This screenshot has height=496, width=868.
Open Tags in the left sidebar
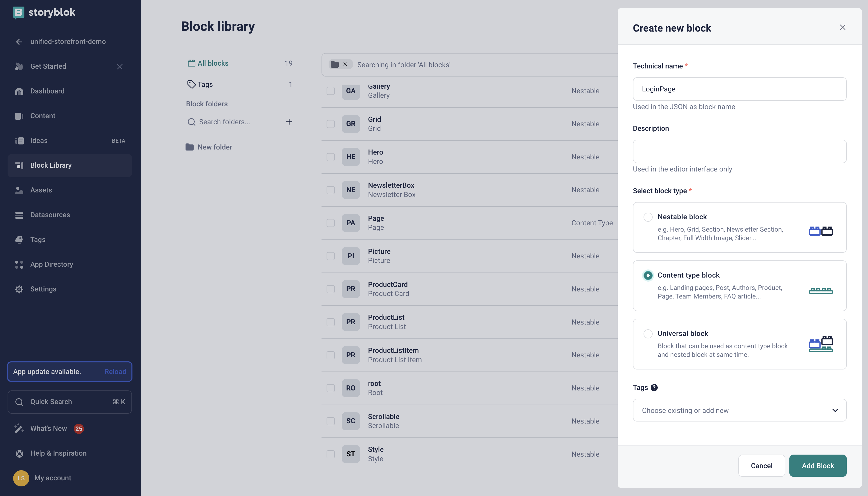[x=70, y=239]
